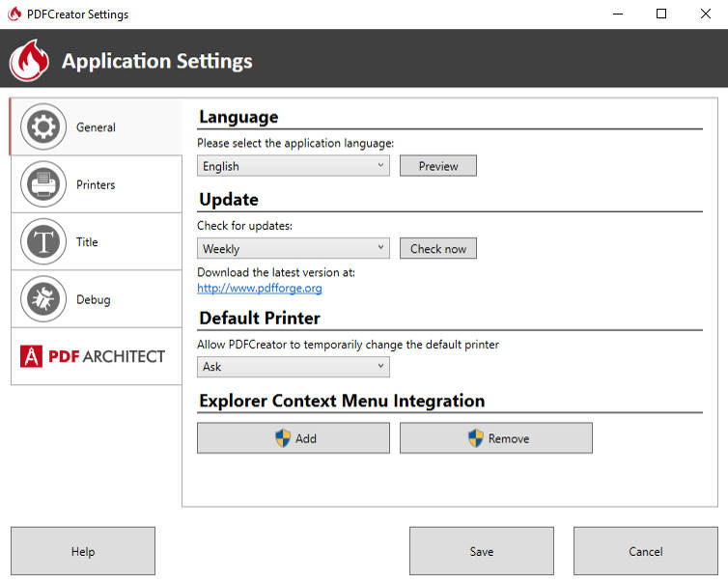Click 'Download the latest version at:' text
The height and width of the screenshot is (584, 728).
point(276,272)
